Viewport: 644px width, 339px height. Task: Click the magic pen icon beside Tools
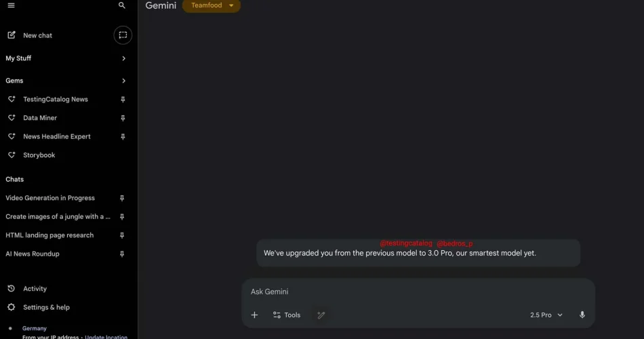point(321,315)
